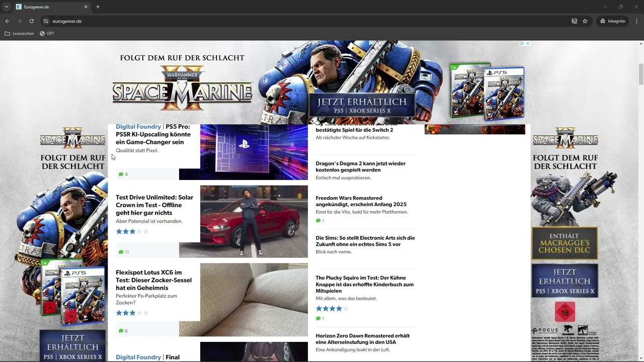644x362 pixels.
Task: Open comments on PS5 Pro article showing 4
Action: coord(123,174)
